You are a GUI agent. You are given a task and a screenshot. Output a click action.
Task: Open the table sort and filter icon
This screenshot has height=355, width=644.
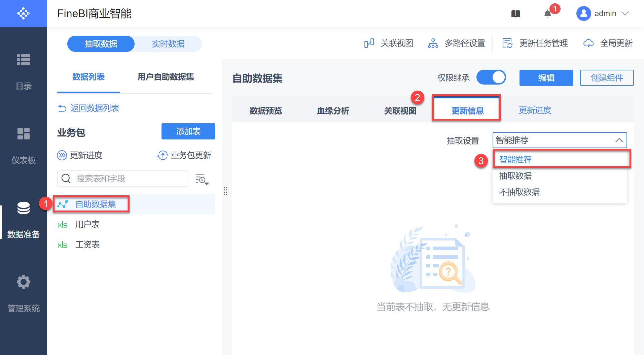point(202,179)
